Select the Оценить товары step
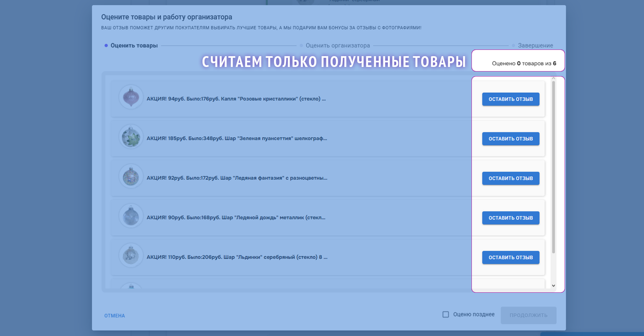The image size is (644, 336). (134, 46)
